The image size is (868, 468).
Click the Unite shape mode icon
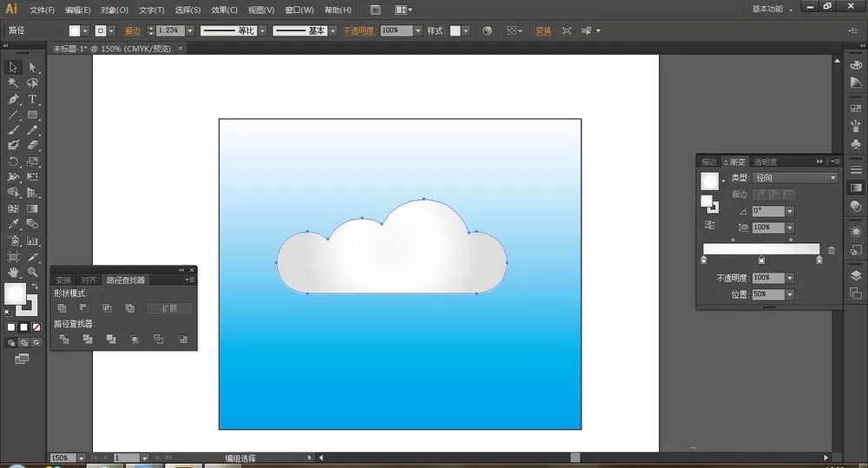62,308
